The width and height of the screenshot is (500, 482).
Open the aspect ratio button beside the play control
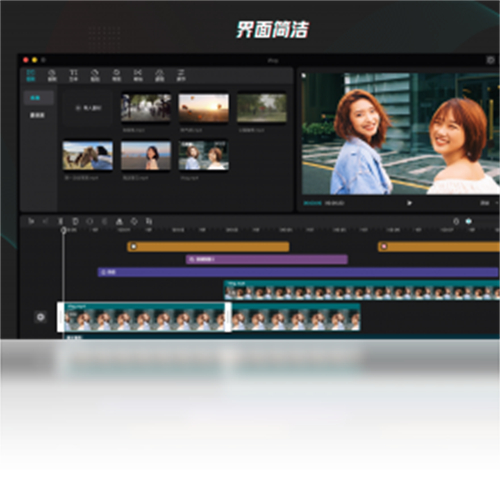point(485,203)
